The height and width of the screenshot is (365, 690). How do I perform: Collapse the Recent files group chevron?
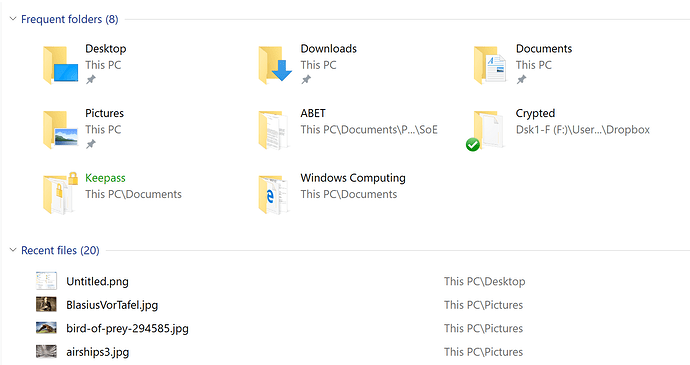pyautogui.click(x=13, y=250)
